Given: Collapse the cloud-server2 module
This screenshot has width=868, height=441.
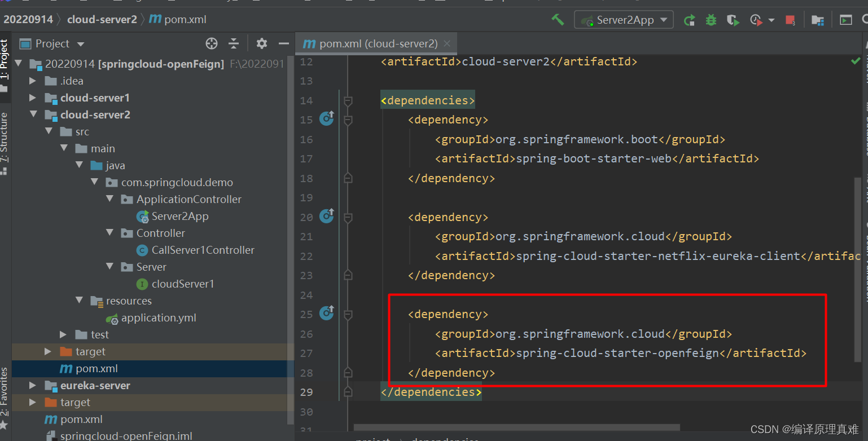Looking at the screenshot, I should pyautogui.click(x=33, y=114).
